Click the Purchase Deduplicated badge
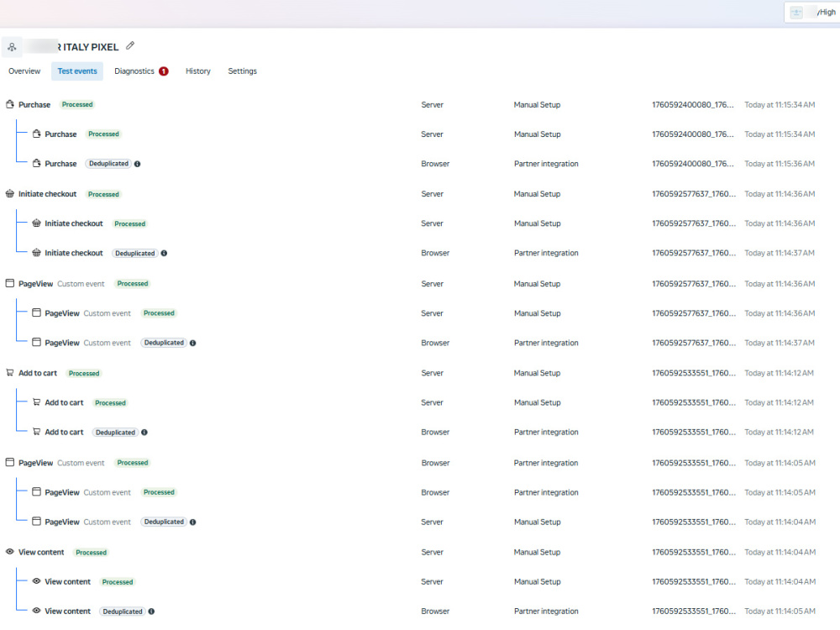Screen dimensions: 840x630 [108, 164]
